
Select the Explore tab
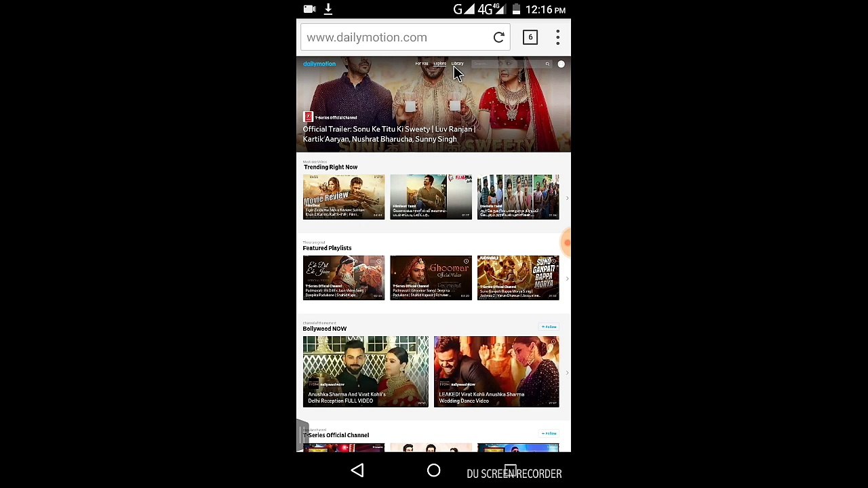point(440,64)
